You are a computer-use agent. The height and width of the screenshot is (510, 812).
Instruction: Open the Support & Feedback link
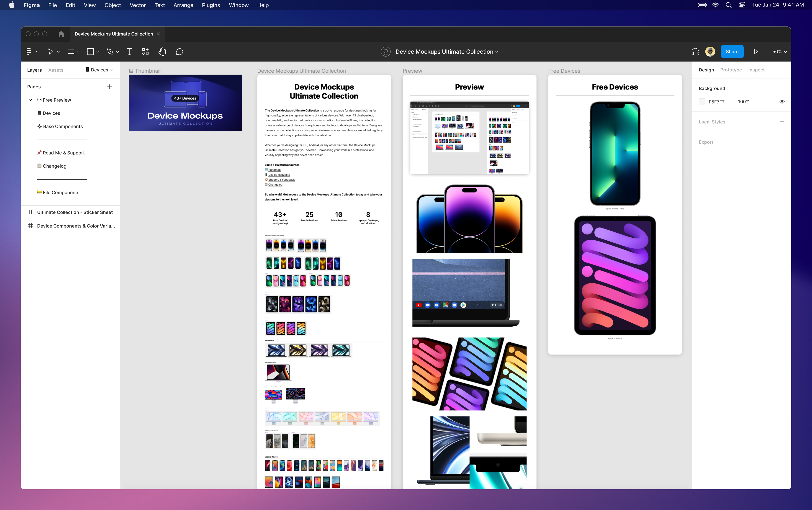pyautogui.click(x=281, y=180)
